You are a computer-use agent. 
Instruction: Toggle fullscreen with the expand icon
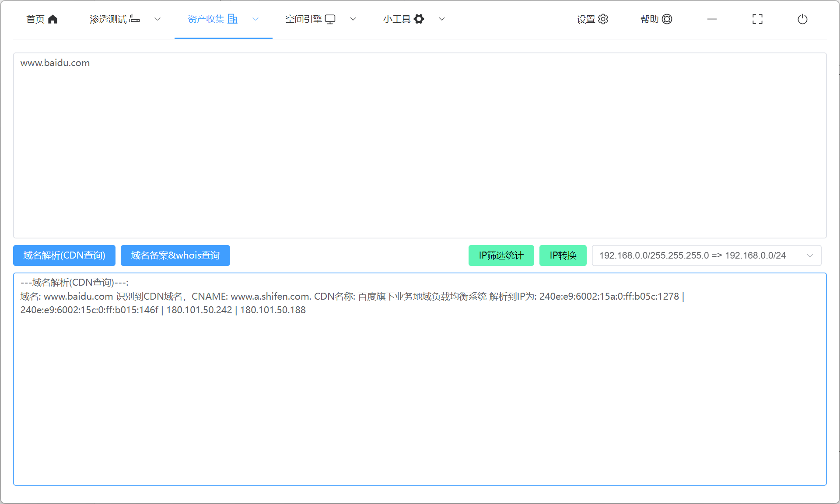coord(757,19)
